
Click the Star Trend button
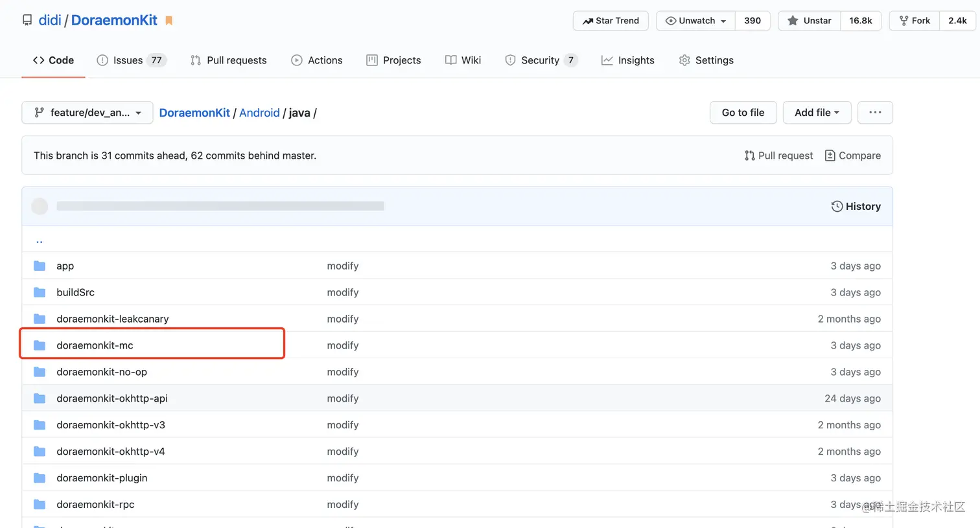[611, 21]
